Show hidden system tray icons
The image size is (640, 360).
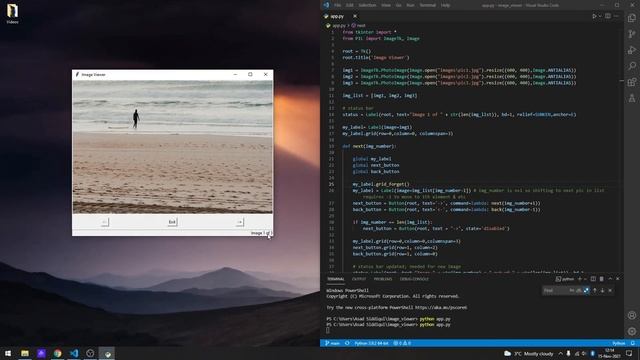click(x=560, y=353)
